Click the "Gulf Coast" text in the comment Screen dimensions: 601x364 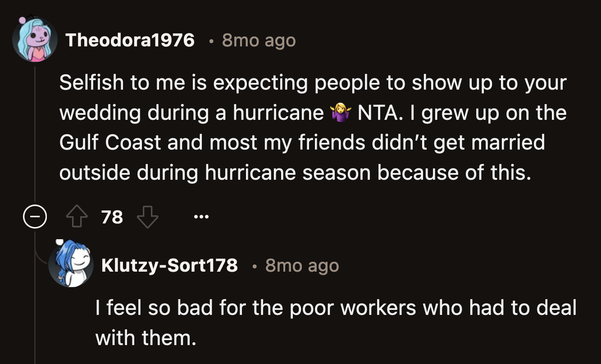110,142
